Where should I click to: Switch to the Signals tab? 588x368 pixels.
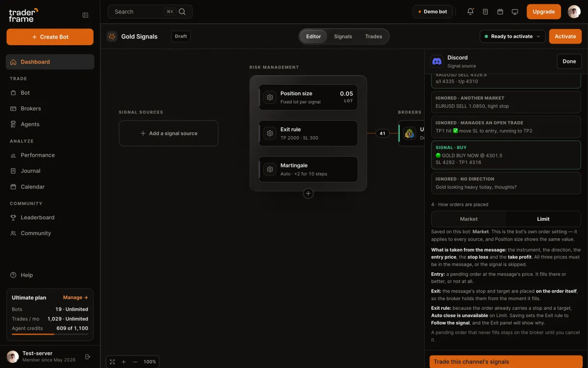click(343, 37)
